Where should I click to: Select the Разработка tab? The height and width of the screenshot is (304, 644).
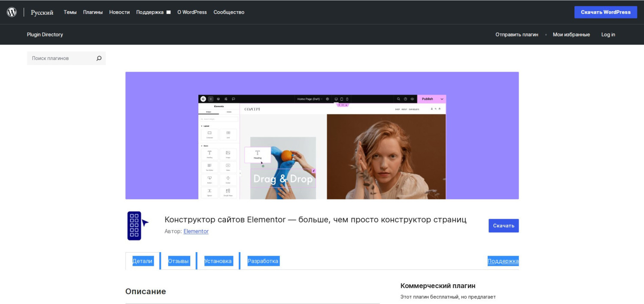coord(263,261)
